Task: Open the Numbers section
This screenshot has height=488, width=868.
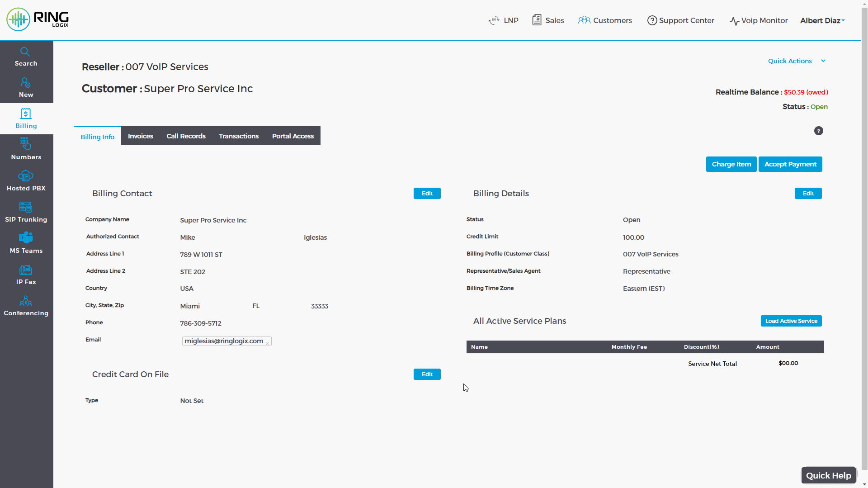Action: point(26,150)
